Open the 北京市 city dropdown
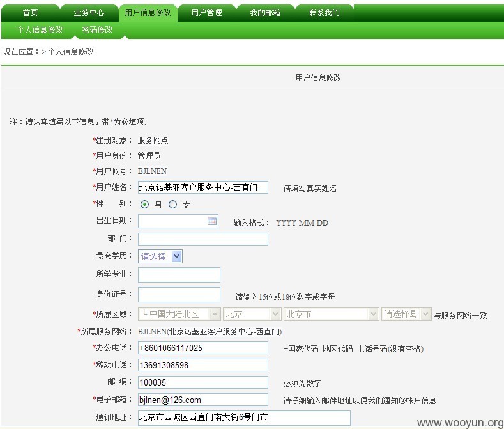The width and height of the screenshot is (504, 429). (x=332, y=314)
